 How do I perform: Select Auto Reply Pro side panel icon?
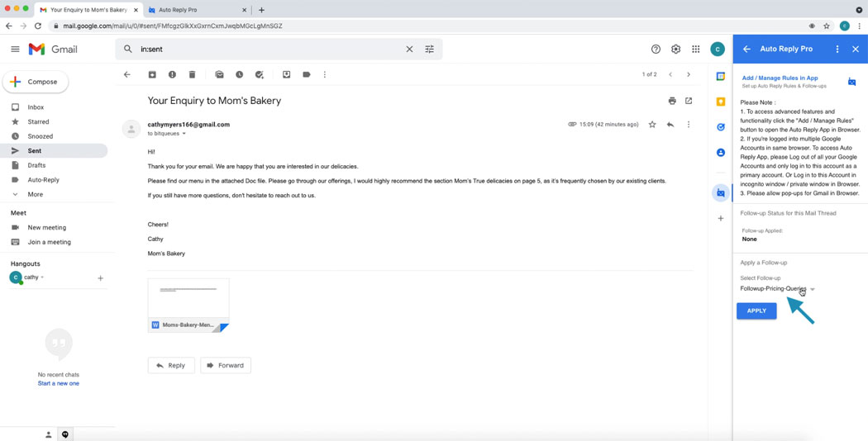coord(721,192)
